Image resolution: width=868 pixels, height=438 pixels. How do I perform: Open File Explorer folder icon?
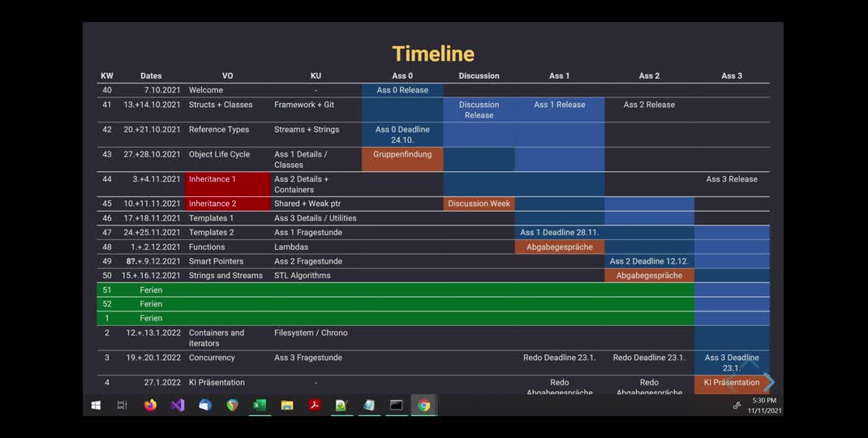[286, 405]
